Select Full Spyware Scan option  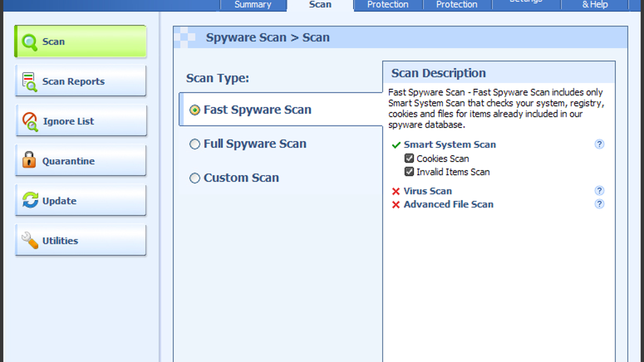coord(195,144)
